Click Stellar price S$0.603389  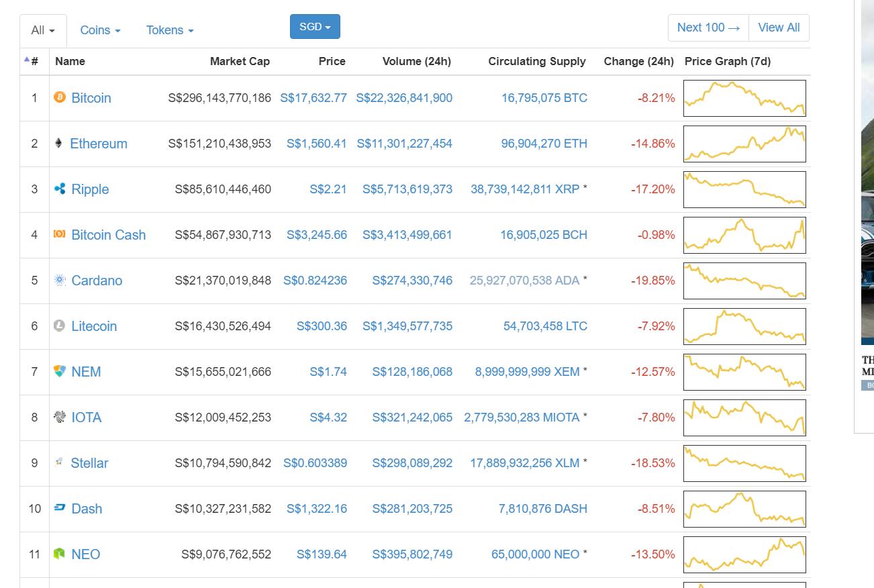click(x=315, y=463)
